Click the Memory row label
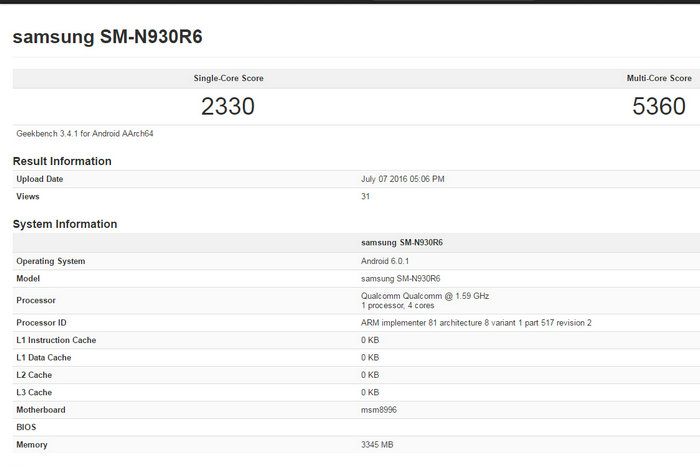The height and width of the screenshot is (467, 700). [32, 445]
